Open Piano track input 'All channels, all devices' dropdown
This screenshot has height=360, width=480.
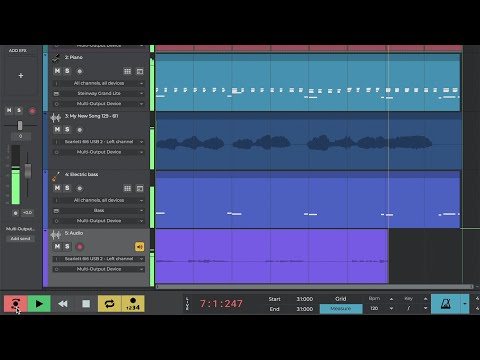point(99,83)
